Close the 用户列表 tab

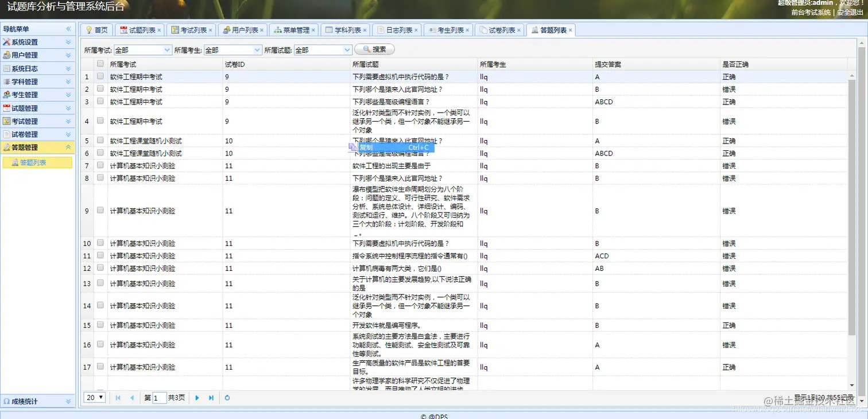pos(262,30)
